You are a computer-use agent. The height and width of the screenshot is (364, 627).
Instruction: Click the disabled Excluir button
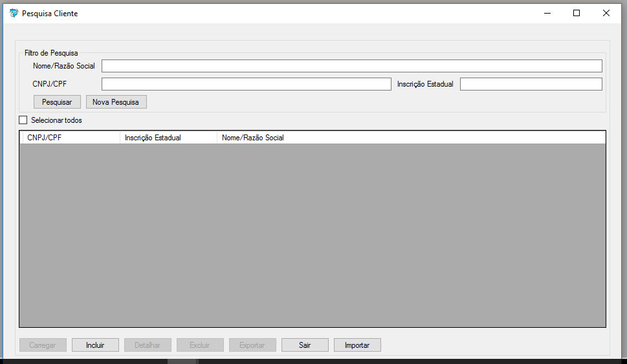pyautogui.click(x=200, y=345)
